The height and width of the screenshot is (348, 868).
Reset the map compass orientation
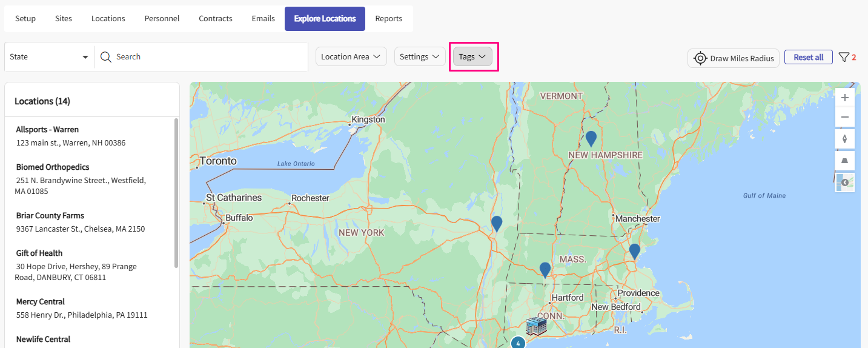844,139
